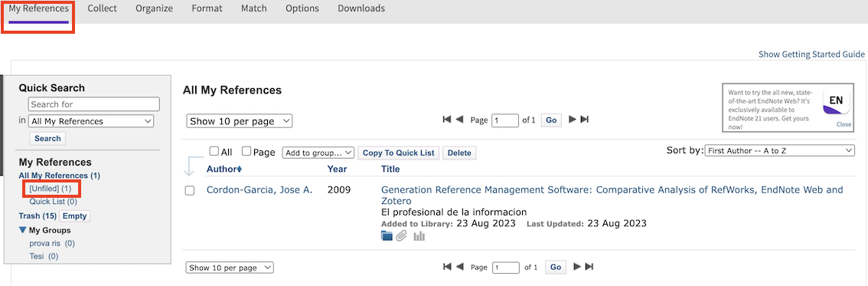Click the EN EndNote logo in the ad
The image size is (868, 286).
pos(836,102)
